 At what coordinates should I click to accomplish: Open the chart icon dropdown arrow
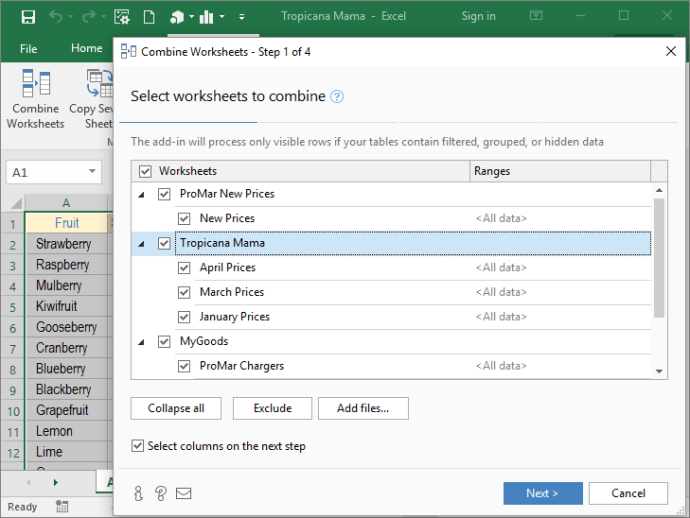[x=222, y=17]
